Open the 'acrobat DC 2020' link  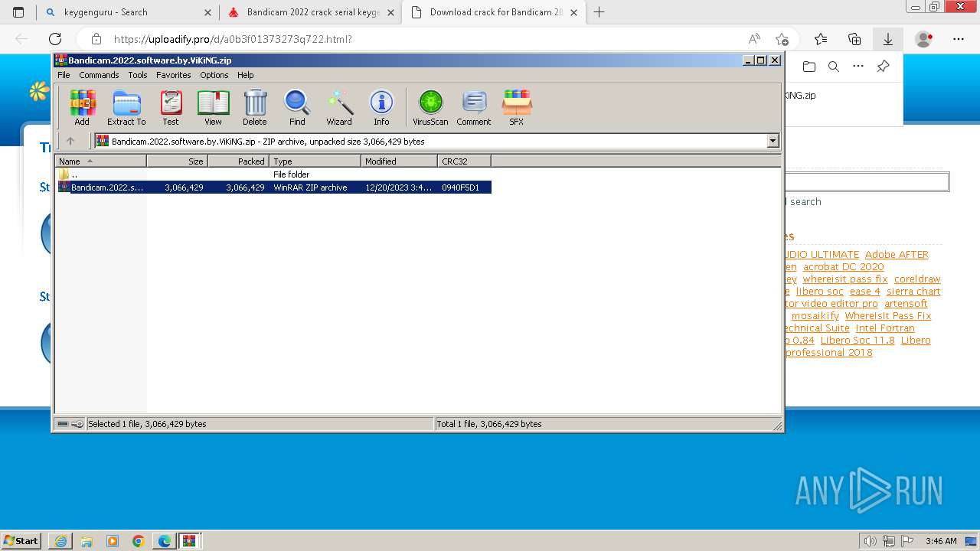click(843, 267)
